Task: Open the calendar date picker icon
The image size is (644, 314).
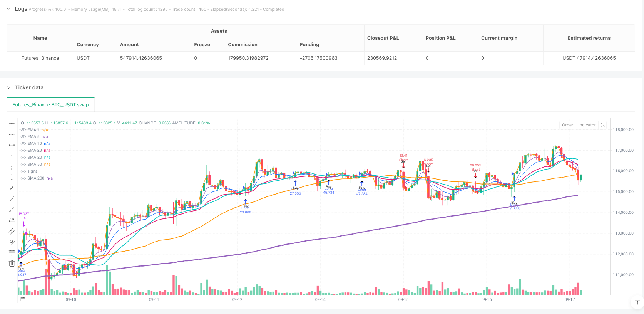Action: [x=23, y=299]
